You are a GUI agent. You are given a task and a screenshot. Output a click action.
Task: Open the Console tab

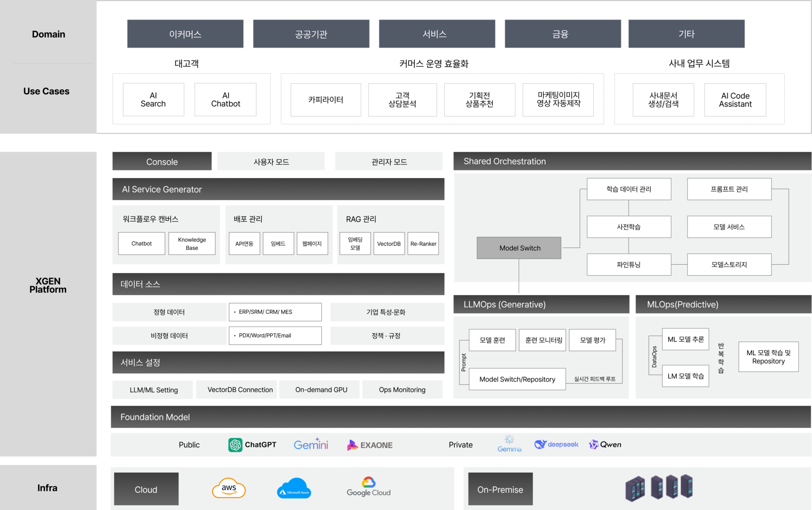coord(162,162)
